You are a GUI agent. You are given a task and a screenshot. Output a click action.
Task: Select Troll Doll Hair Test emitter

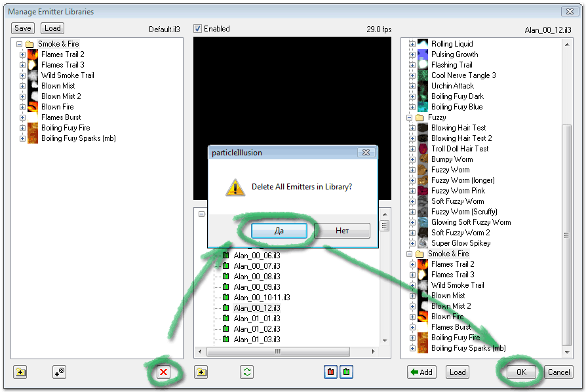pos(459,149)
